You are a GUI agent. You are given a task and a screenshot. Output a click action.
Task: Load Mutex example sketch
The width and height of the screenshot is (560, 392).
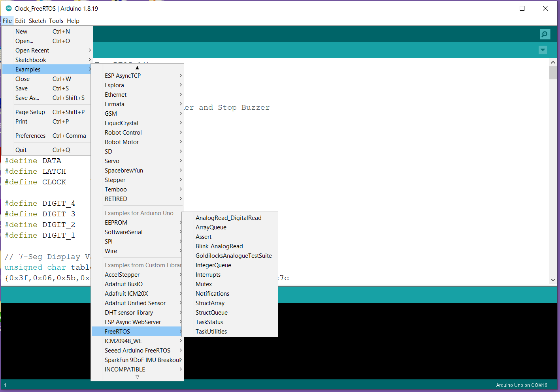[230, 284]
